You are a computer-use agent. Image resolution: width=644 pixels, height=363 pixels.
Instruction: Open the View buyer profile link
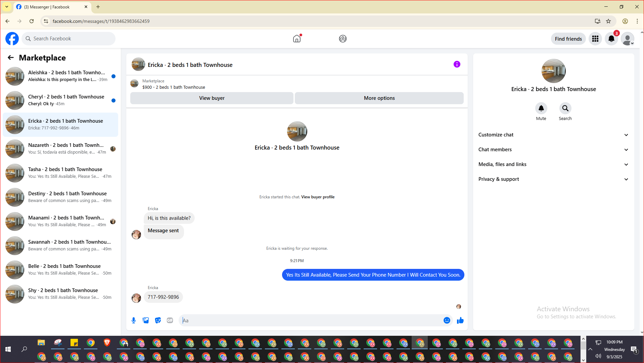318,197
